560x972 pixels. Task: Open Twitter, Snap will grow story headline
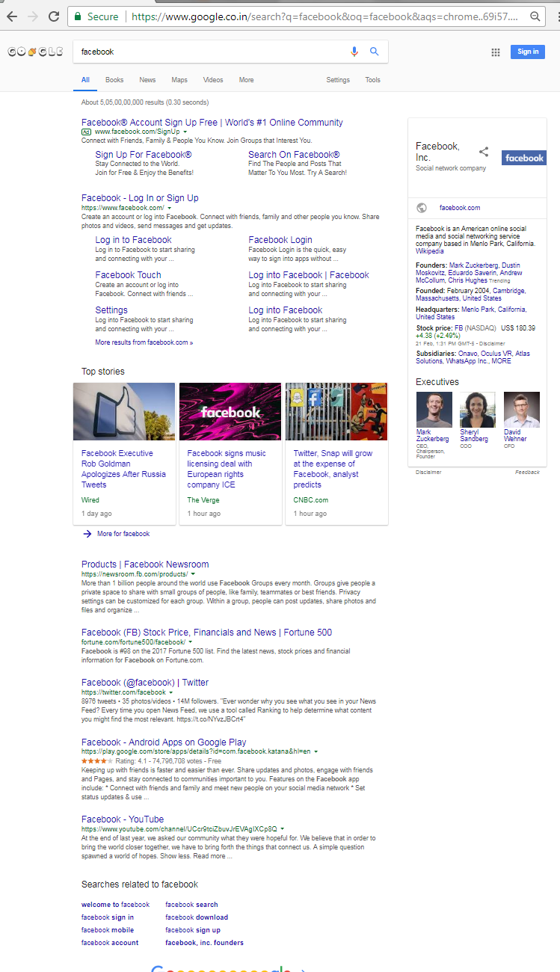(x=332, y=469)
